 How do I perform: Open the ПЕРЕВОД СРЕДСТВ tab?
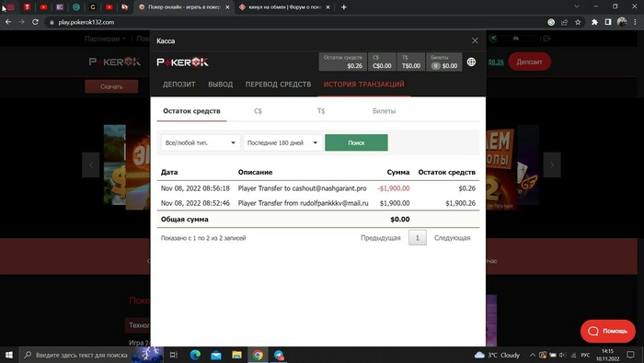pos(278,85)
